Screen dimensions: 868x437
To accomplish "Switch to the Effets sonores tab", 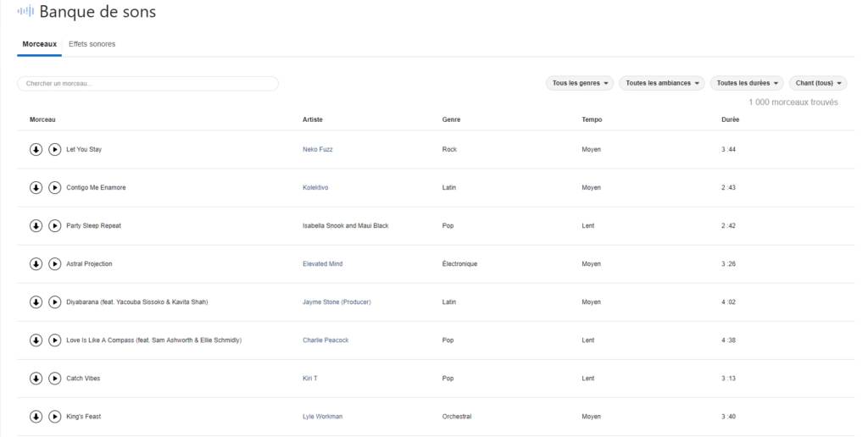I will tap(92, 44).
